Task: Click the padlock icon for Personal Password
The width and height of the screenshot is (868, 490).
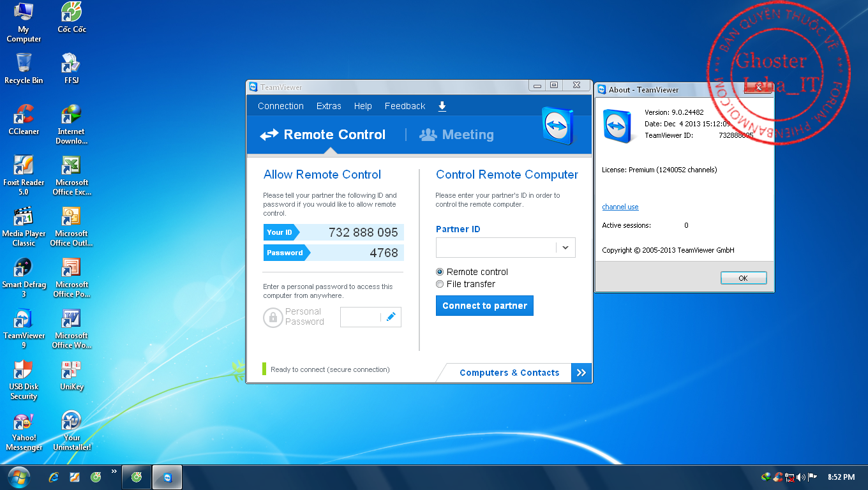Action: 273,317
